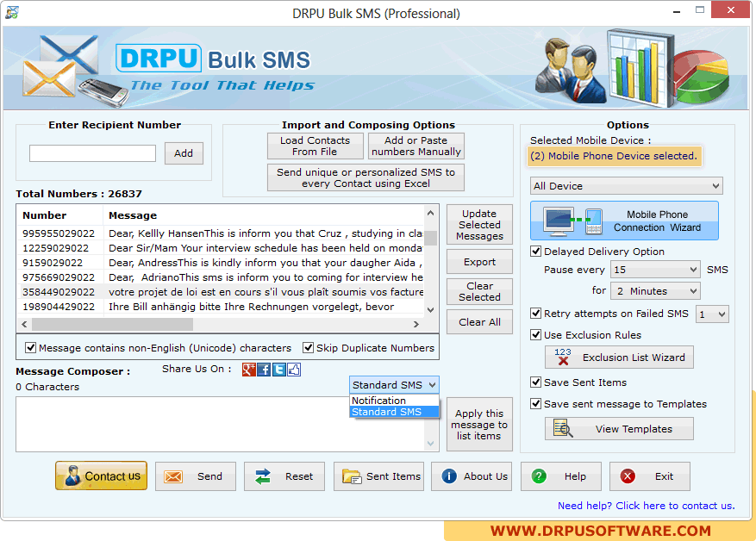Open the 2 Minutes duration dropdown
756x541 pixels.
coord(655,291)
